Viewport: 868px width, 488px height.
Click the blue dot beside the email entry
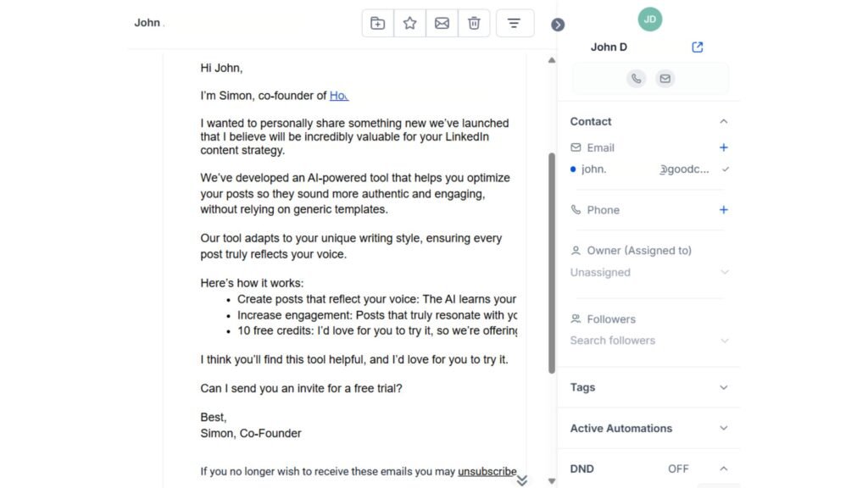(x=575, y=169)
